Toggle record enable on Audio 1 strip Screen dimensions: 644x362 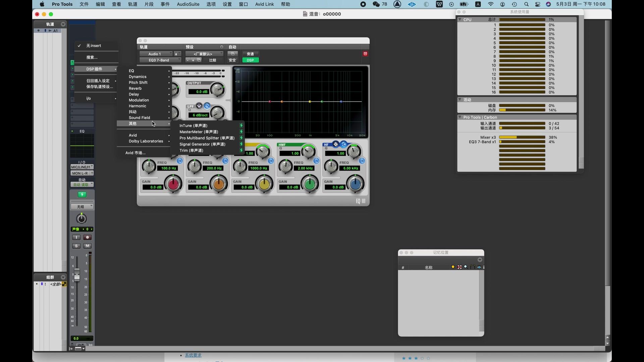[x=87, y=237]
